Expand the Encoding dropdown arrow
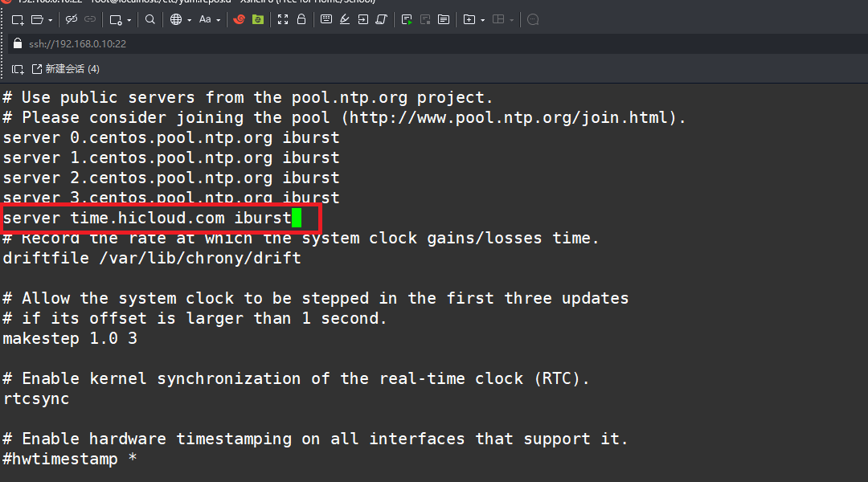 (x=190, y=20)
